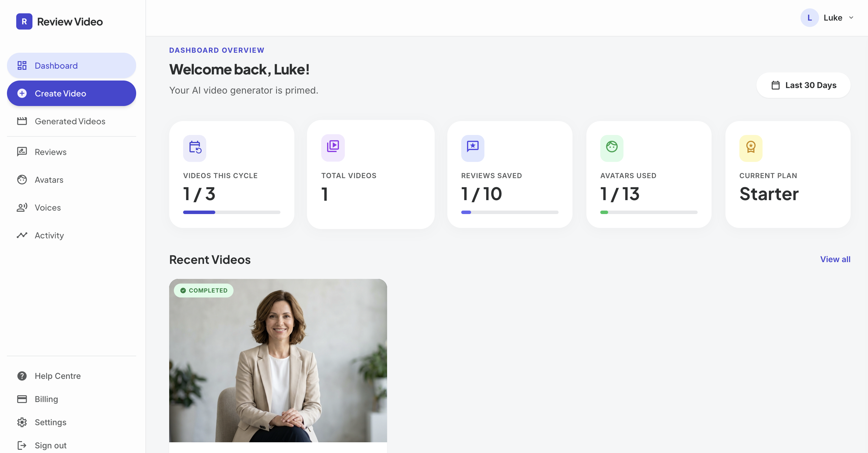The width and height of the screenshot is (868, 453).
Task: Click the 'Review Video' brand name text
Action: [x=70, y=21]
